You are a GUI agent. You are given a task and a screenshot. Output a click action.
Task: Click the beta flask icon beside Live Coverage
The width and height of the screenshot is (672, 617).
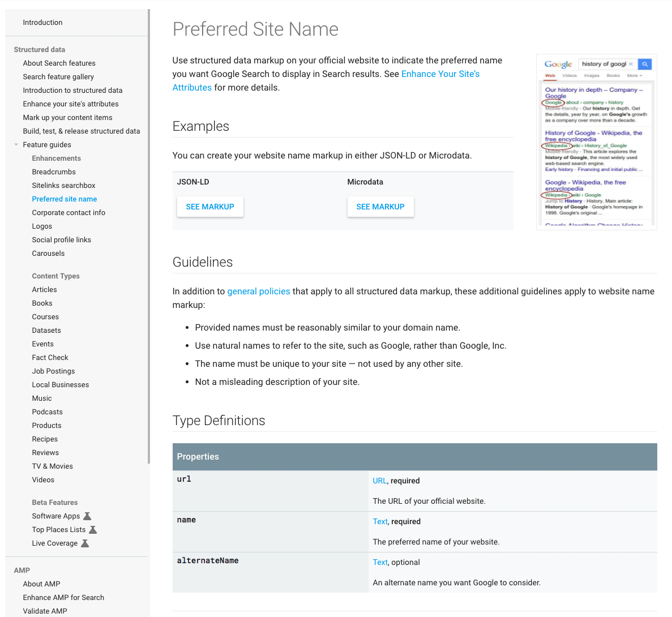[85, 542]
